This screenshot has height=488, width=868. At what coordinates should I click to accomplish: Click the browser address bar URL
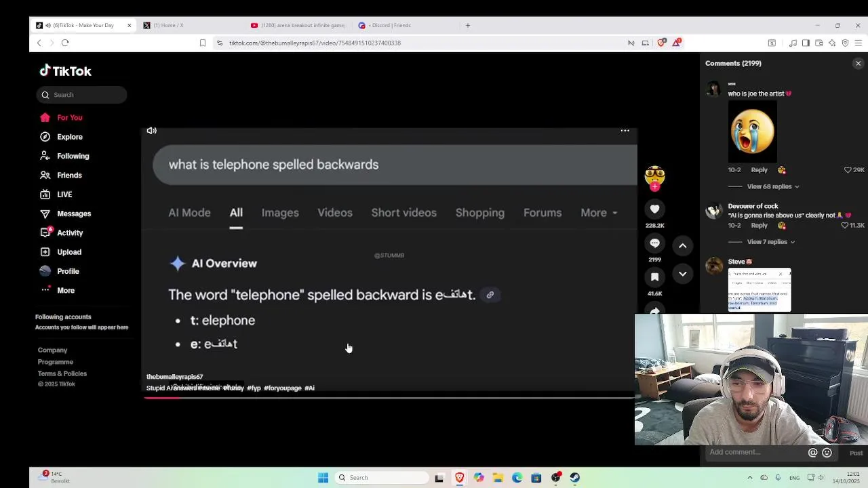pos(315,43)
